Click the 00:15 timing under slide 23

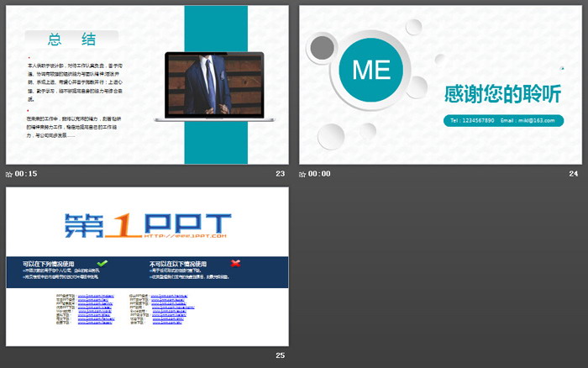[26, 174]
